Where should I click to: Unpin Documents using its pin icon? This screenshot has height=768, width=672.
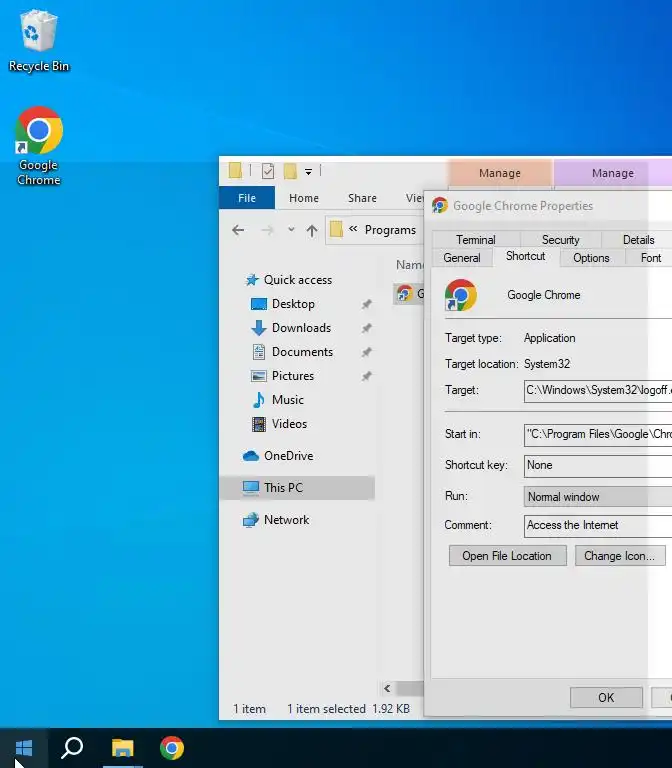[x=366, y=352]
